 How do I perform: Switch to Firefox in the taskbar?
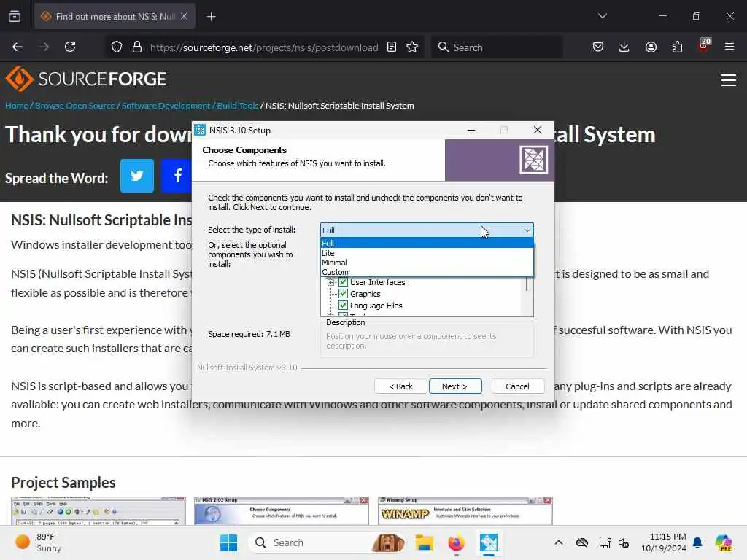click(x=456, y=542)
